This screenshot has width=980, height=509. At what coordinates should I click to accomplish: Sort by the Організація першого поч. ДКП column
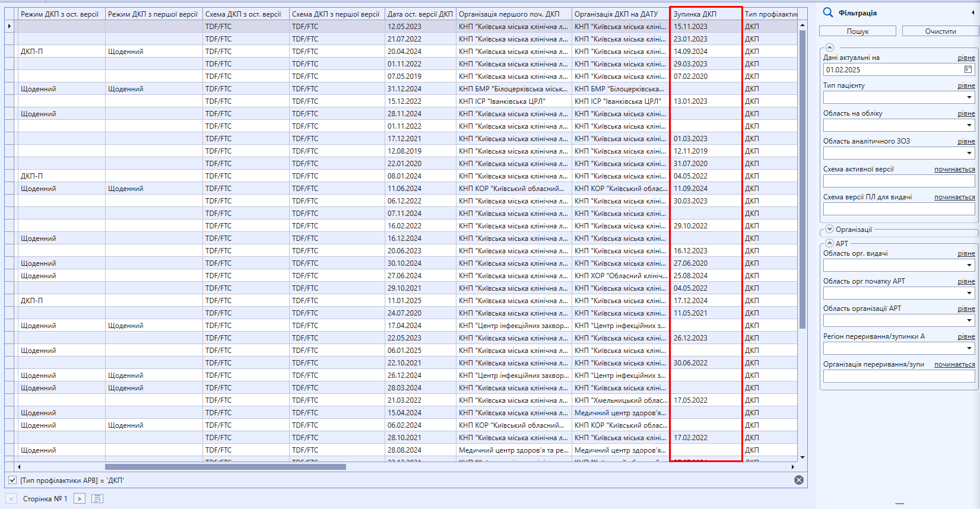[514, 14]
